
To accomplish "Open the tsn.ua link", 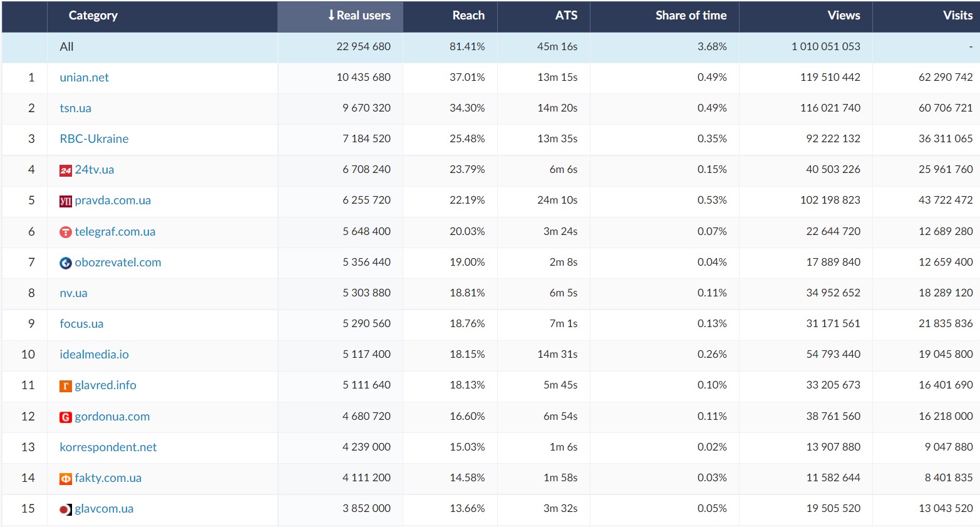I will pos(75,108).
